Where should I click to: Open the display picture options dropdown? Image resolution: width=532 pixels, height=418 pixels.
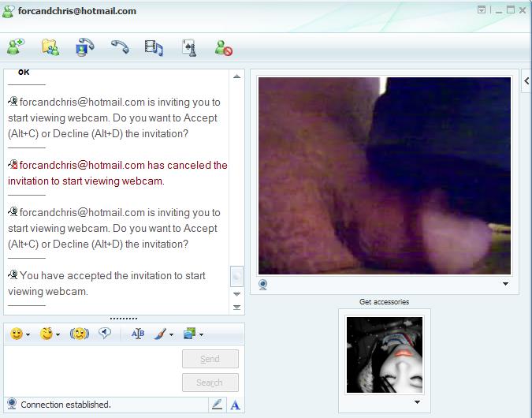pyautogui.click(x=417, y=402)
